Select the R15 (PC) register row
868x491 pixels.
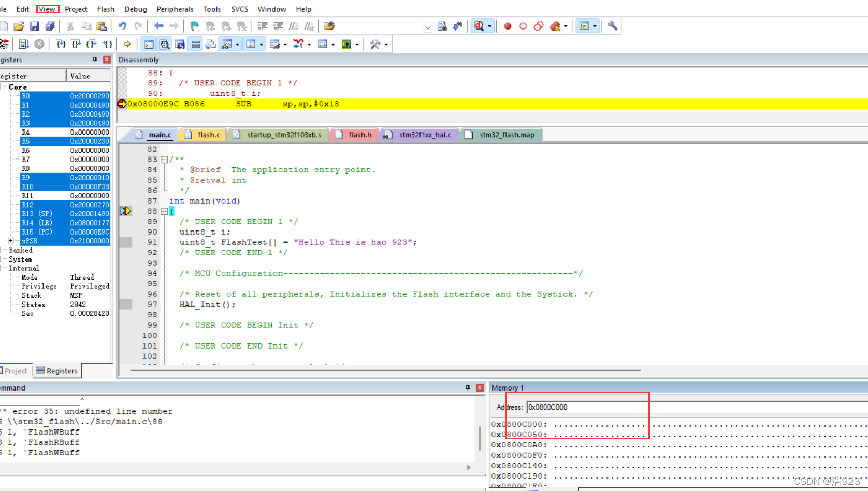(65, 232)
